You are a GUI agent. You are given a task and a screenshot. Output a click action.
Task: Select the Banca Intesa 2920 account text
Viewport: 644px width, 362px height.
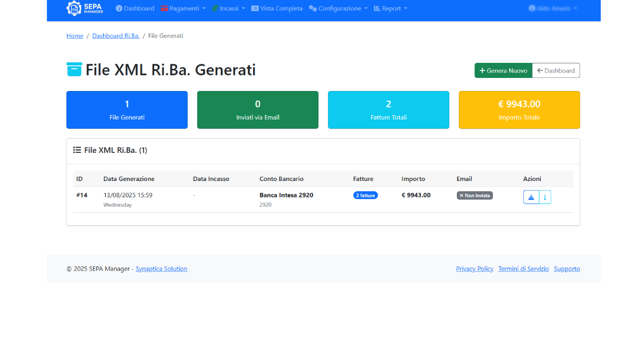286,195
